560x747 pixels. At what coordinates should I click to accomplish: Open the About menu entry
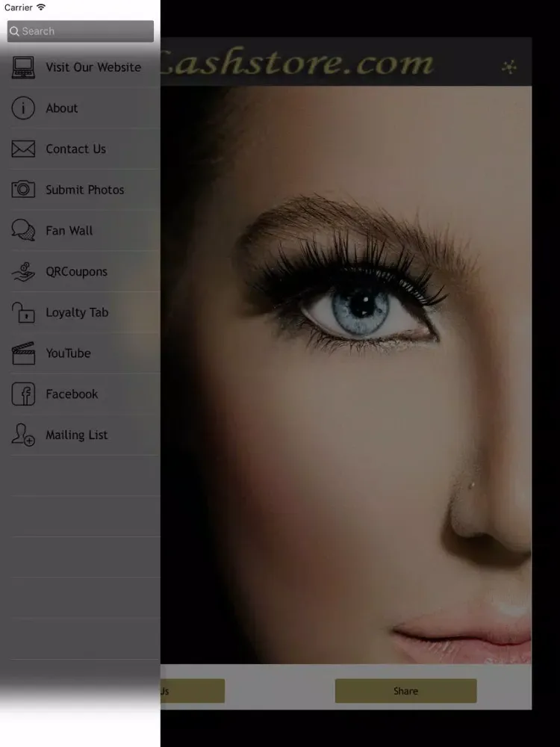pyautogui.click(x=80, y=108)
